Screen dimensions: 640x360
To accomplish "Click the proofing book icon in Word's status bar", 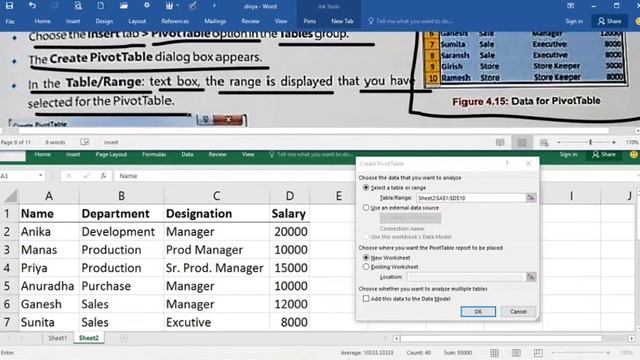I will (84, 142).
